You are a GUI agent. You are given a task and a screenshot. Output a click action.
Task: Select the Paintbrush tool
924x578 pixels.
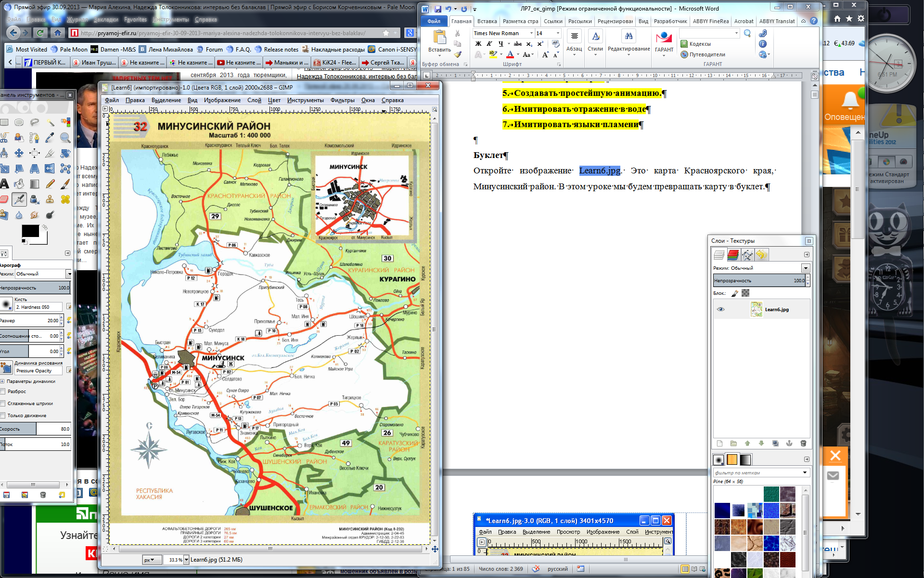click(65, 184)
